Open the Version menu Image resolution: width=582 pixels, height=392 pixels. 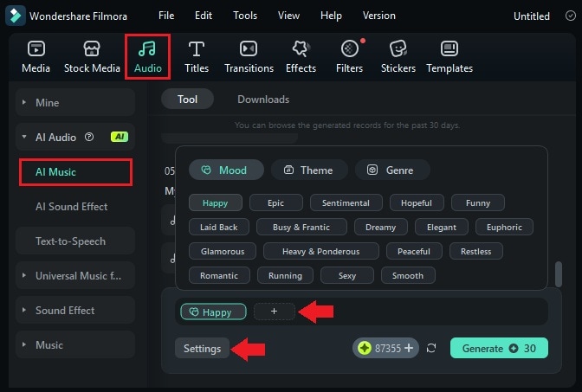(379, 16)
